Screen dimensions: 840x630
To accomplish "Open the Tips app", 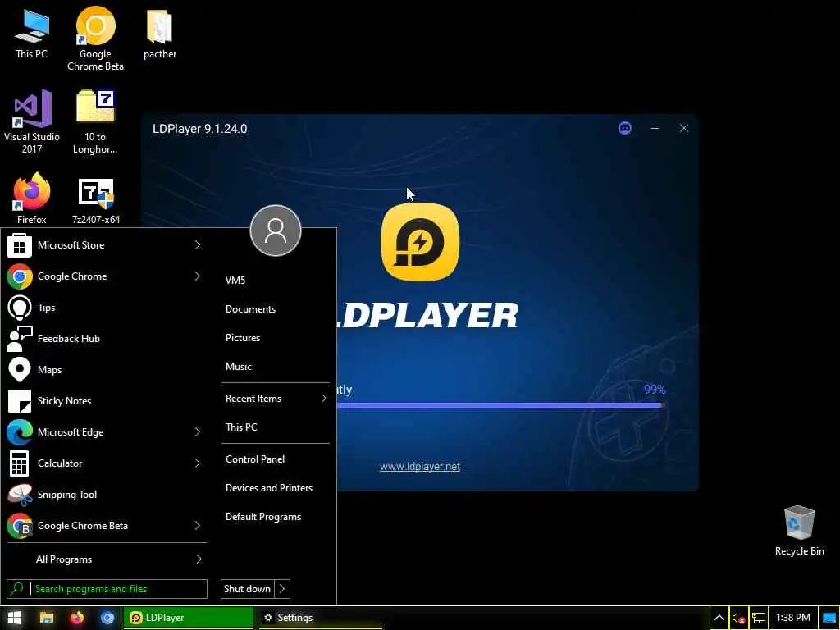I will [105, 308].
